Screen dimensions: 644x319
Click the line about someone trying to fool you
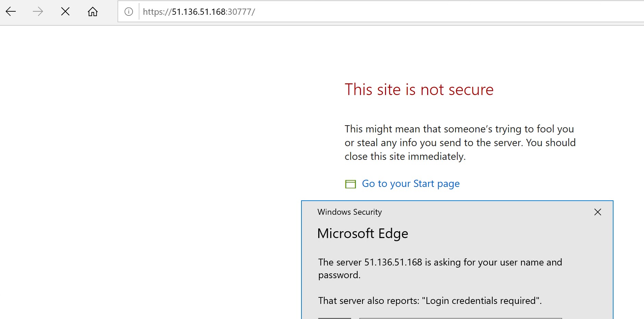459,129
